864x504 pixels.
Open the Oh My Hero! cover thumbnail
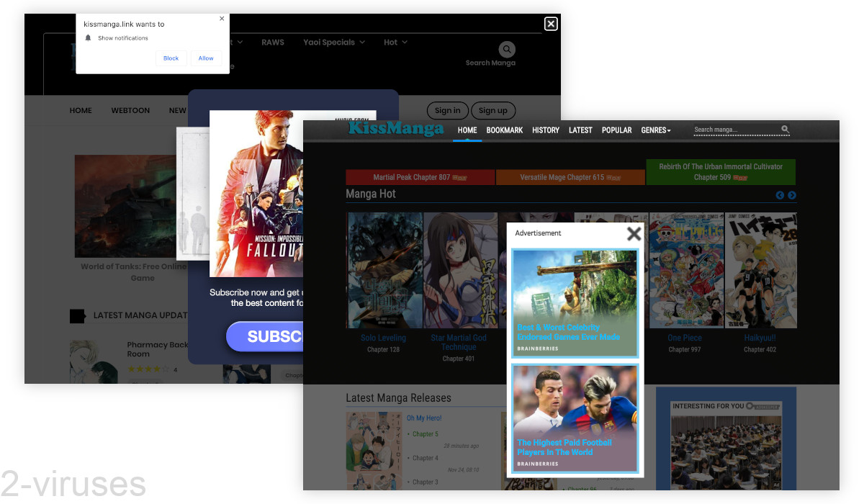click(x=373, y=451)
